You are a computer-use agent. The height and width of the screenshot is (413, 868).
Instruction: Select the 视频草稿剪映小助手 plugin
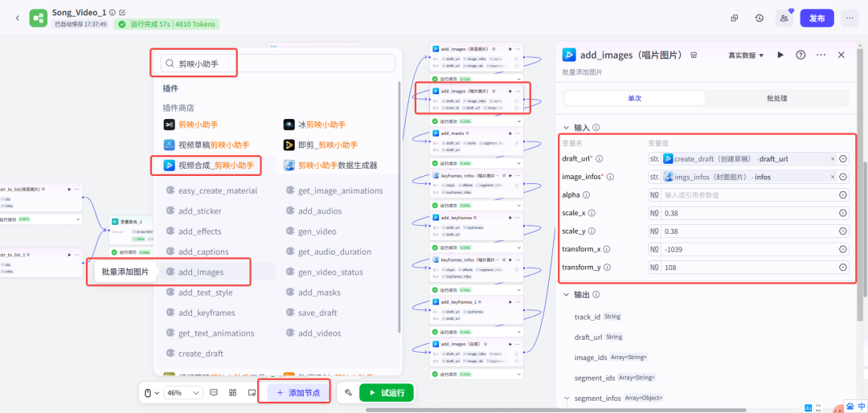207,145
